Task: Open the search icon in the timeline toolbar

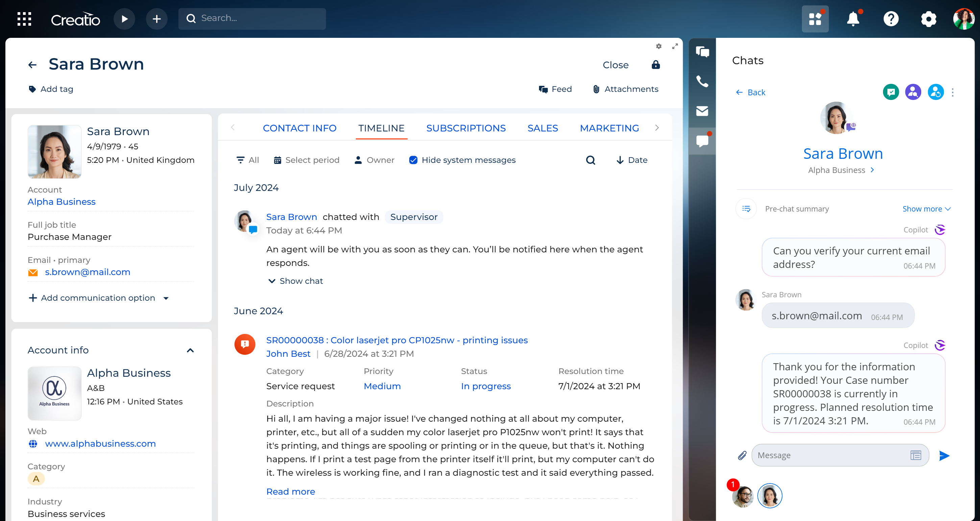Action: point(590,160)
